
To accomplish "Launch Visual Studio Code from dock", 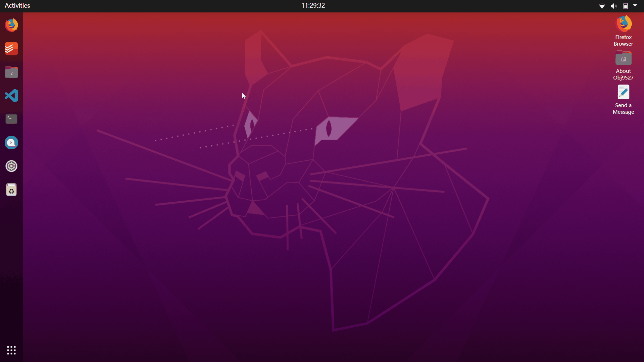I will (11, 96).
